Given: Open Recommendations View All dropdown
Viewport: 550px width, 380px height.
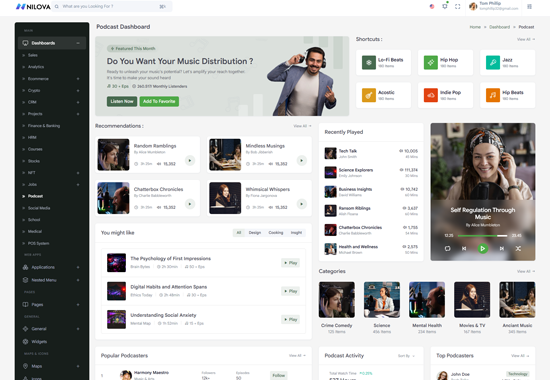Looking at the screenshot, I should coord(302,126).
